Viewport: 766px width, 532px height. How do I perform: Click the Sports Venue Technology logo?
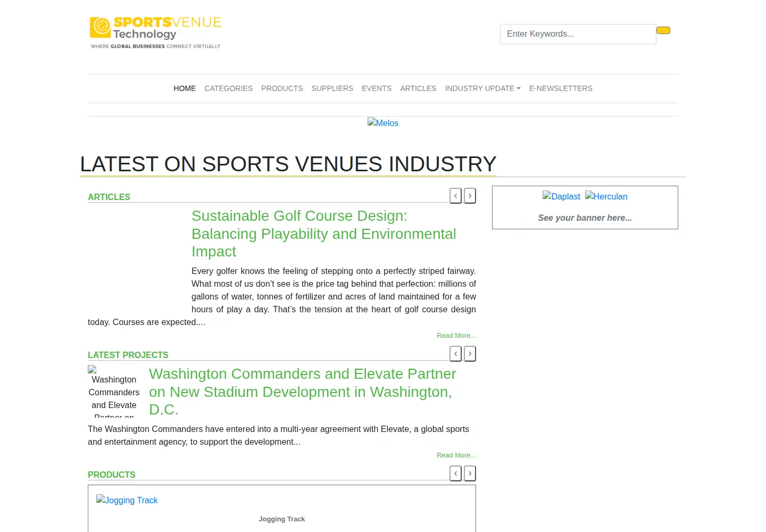(x=155, y=33)
